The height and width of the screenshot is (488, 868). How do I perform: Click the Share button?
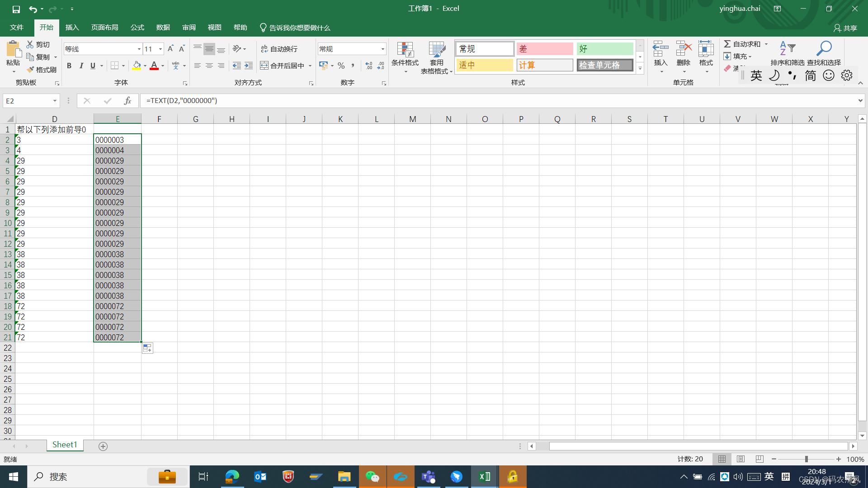point(845,28)
